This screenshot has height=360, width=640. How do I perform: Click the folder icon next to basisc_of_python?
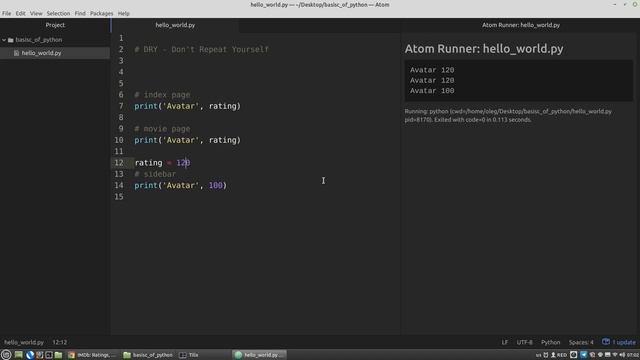pyautogui.click(x=11, y=40)
